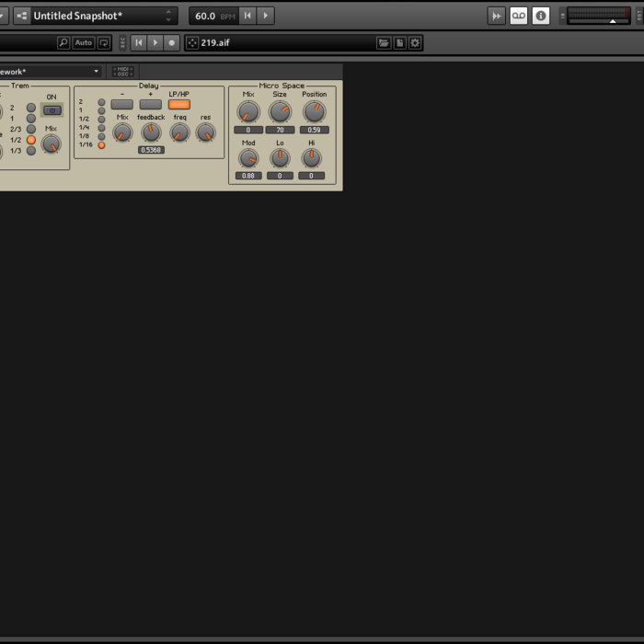Expand the preset name dropdown arrow
644x644 pixels.
[96, 72]
